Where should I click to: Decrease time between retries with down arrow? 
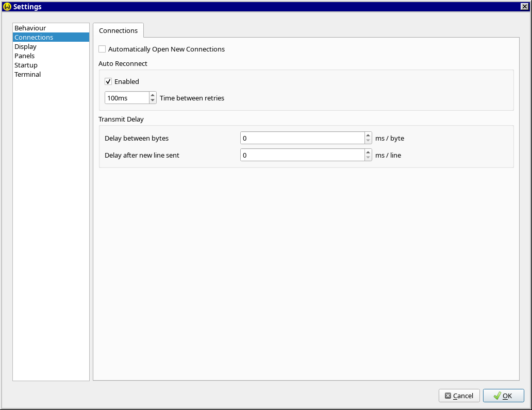pyautogui.click(x=153, y=100)
